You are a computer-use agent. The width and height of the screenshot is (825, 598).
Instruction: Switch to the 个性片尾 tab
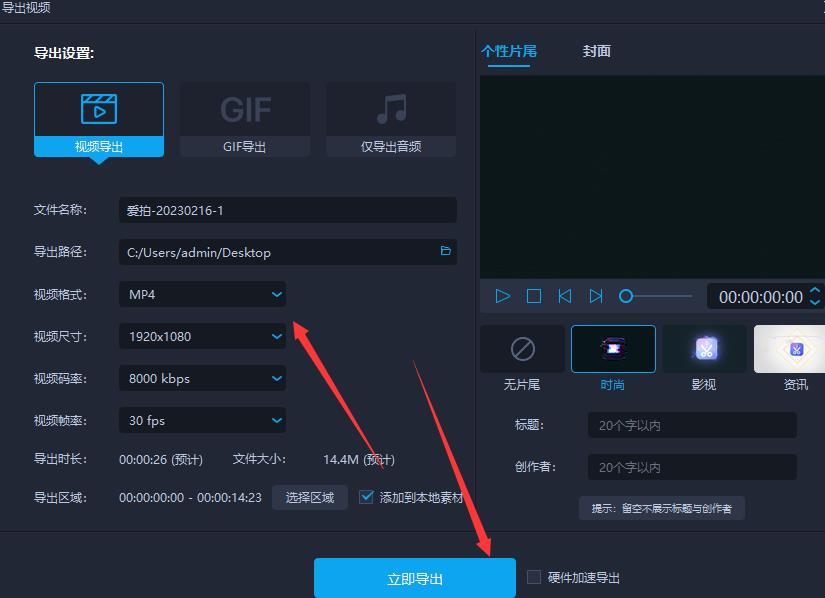[x=509, y=51]
